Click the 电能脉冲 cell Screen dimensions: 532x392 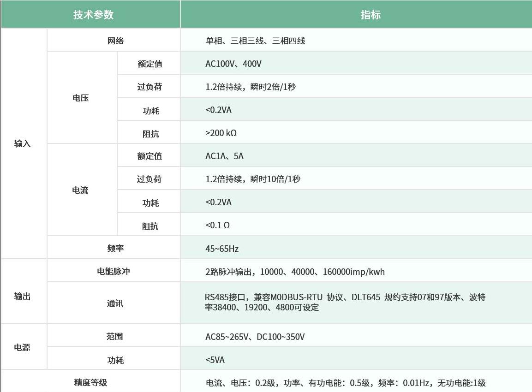(x=113, y=271)
